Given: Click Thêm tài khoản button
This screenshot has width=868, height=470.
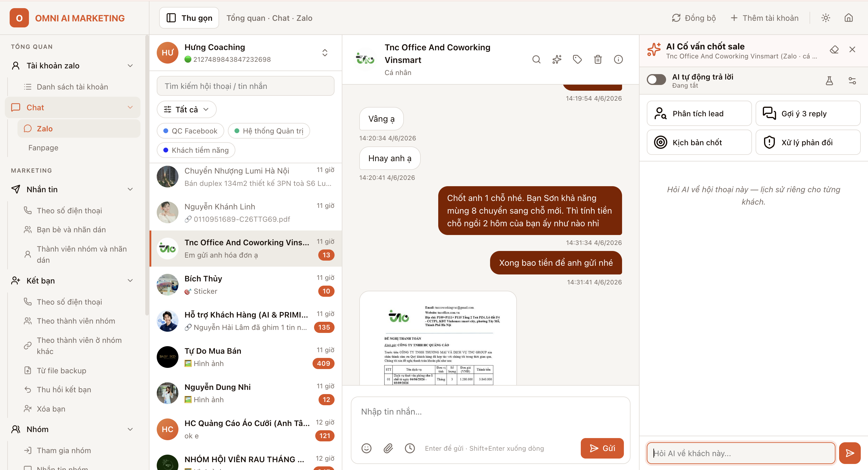Looking at the screenshot, I should pyautogui.click(x=764, y=18).
